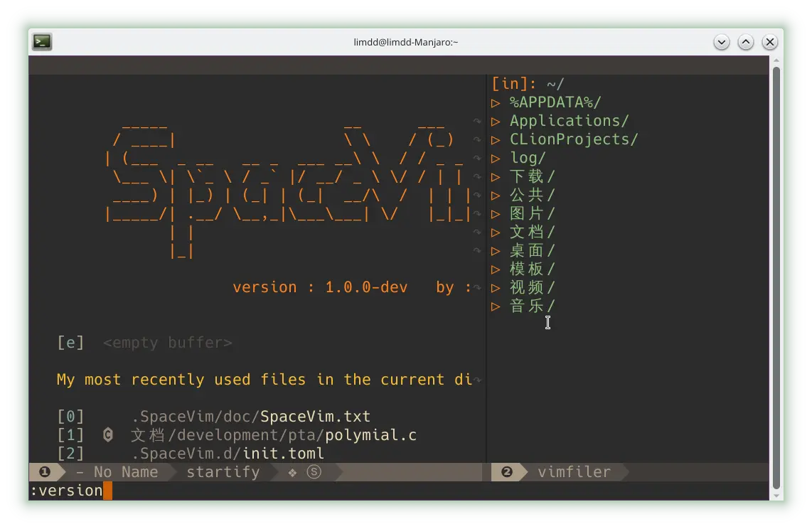Click the startify filetype statusline segment
This screenshot has width=812, height=529.
coord(223,472)
